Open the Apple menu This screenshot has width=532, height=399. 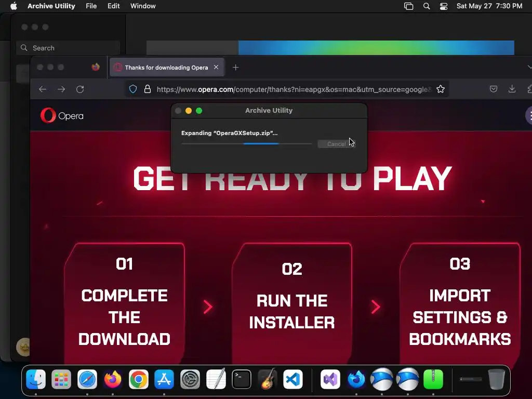point(14,6)
